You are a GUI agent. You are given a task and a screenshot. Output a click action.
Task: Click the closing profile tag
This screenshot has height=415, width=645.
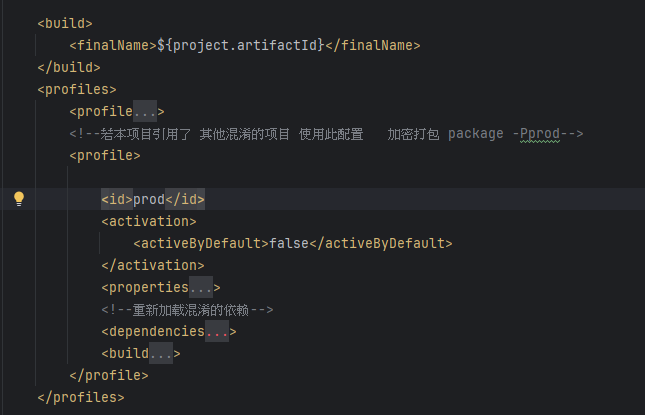[x=109, y=375]
